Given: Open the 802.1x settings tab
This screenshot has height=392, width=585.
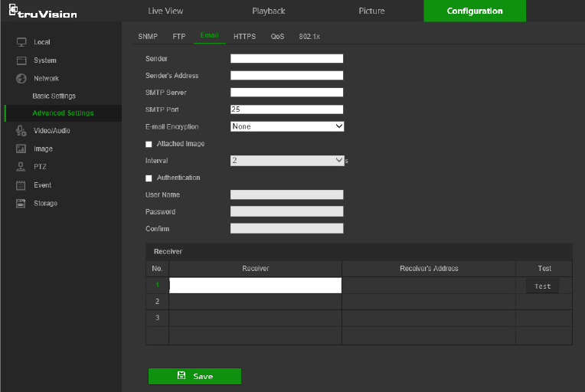Looking at the screenshot, I should [x=309, y=37].
